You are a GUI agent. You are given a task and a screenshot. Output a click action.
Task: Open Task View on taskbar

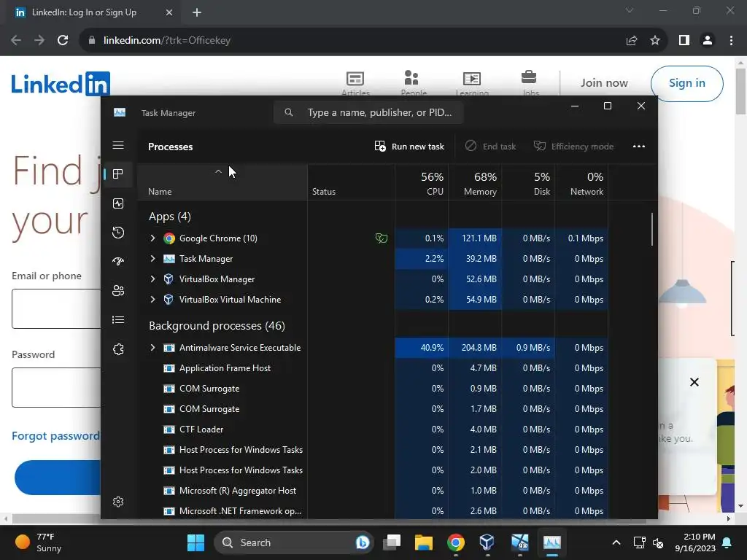tap(392, 542)
